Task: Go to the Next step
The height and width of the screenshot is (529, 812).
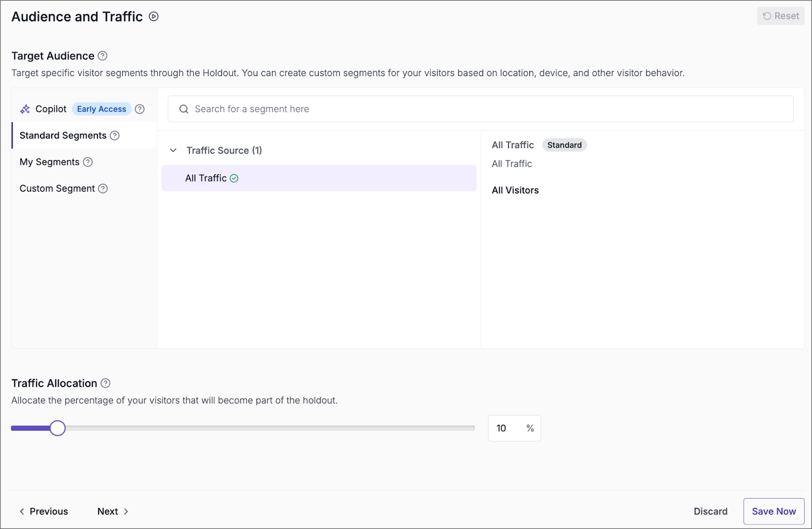Action: [112, 511]
